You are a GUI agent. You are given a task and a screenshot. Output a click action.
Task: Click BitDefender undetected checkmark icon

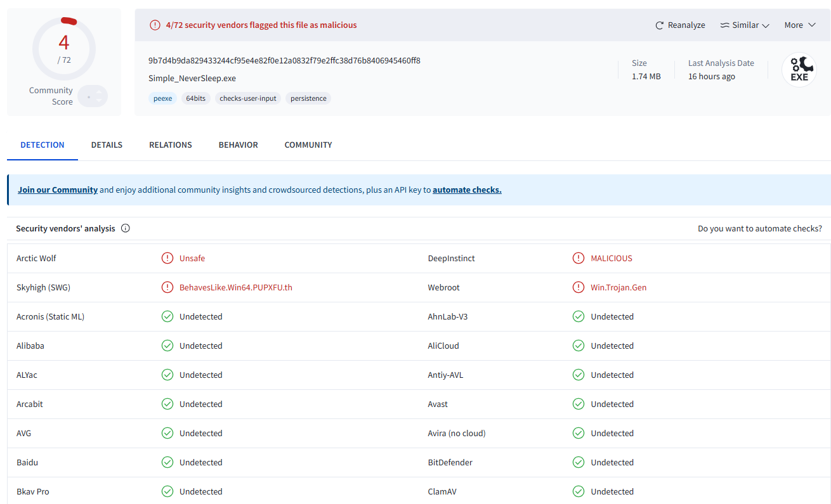pos(579,462)
